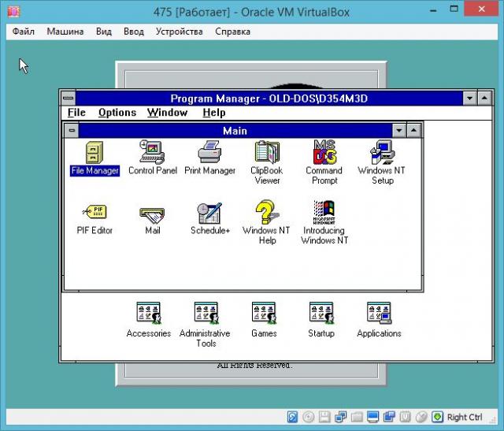The width and height of the screenshot is (504, 431).
Task: Open the VirtualBox Машина menu
Action: (x=65, y=32)
